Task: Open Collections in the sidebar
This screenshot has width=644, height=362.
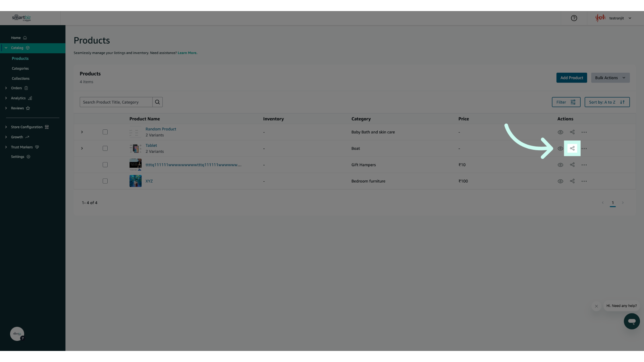Action: 20,78
